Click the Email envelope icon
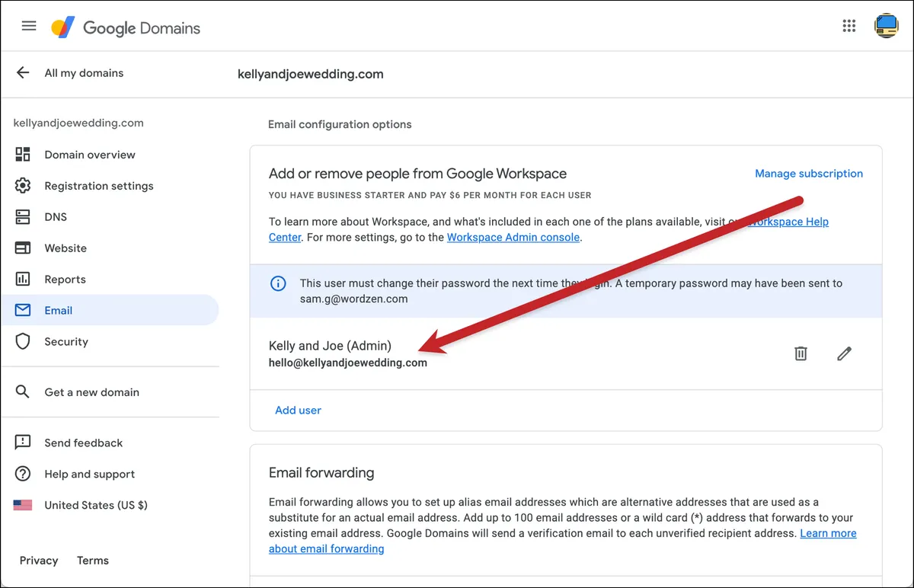 [x=23, y=311]
